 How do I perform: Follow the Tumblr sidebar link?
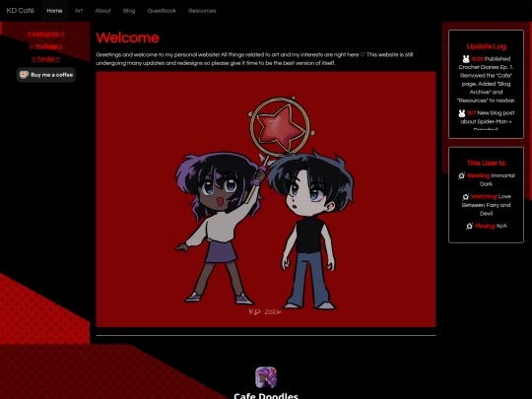click(45, 59)
